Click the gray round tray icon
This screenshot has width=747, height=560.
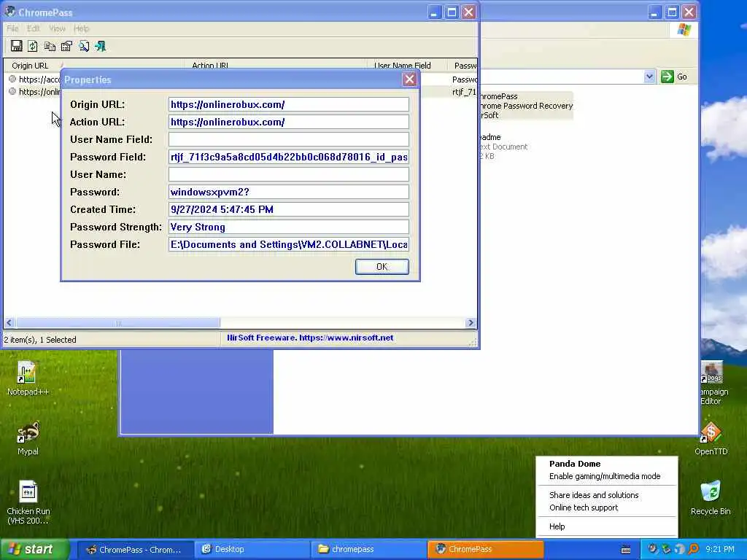coord(653,549)
